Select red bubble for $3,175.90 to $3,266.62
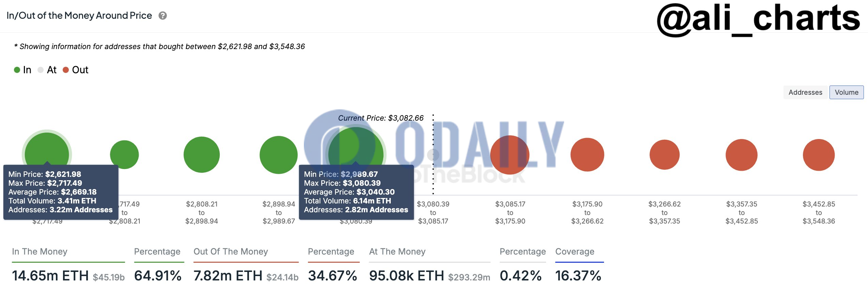Image resolution: width=868 pixels, height=291 pixels. click(587, 155)
